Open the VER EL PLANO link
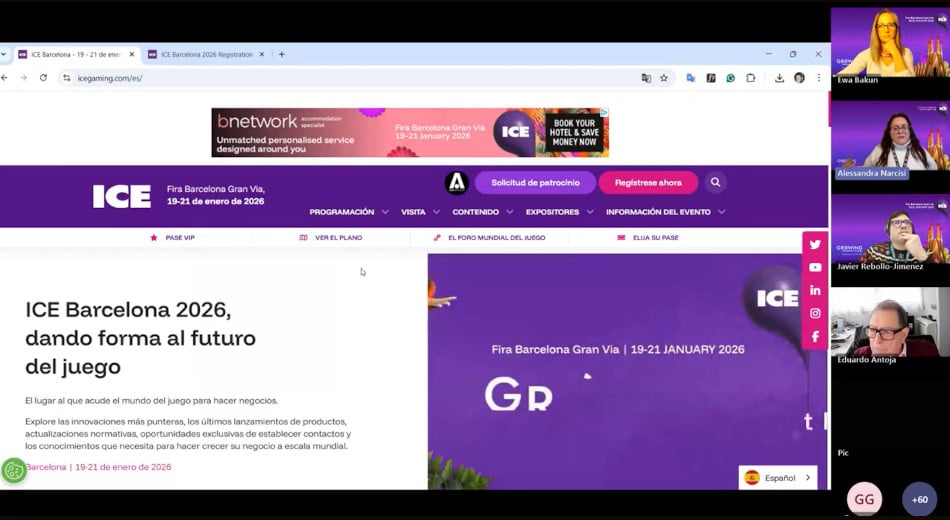This screenshot has height=520, width=950. pos(331,238)
